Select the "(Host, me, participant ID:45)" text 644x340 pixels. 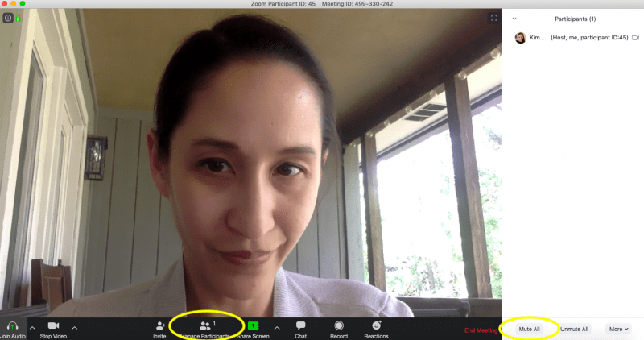(589, 37)
